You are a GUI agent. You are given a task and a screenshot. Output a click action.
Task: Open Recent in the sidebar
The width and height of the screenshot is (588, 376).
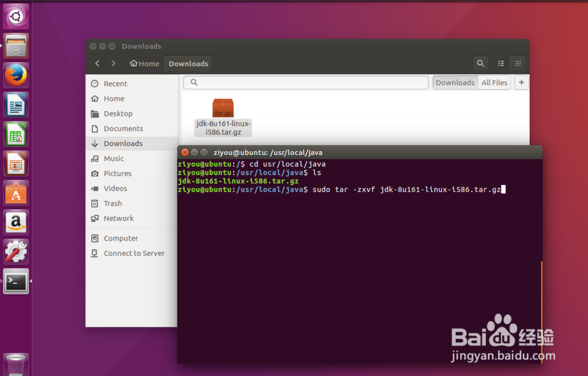tap(132, 83)
